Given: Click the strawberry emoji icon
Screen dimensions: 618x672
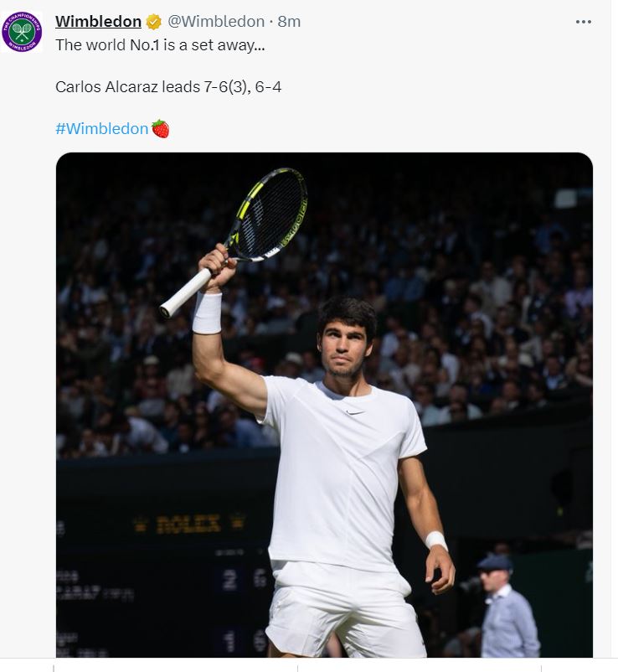Looking at the screenshot, I should point(161,128).
